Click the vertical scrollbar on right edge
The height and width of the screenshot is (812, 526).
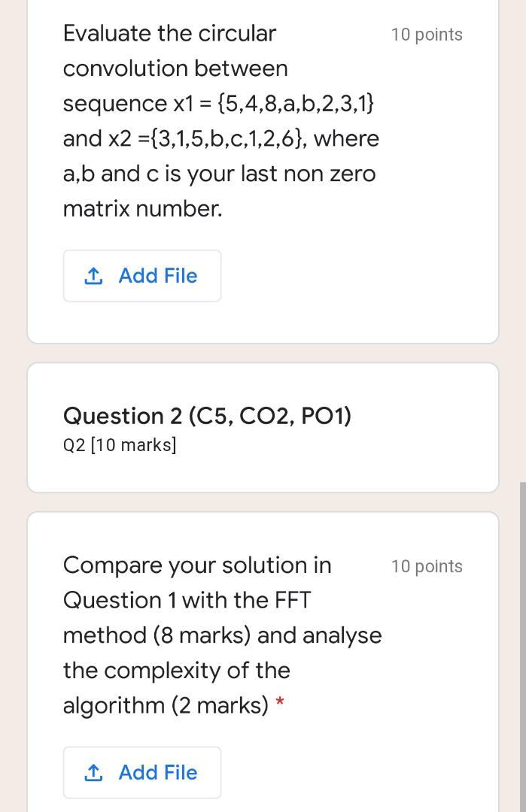tap(522, 647)
